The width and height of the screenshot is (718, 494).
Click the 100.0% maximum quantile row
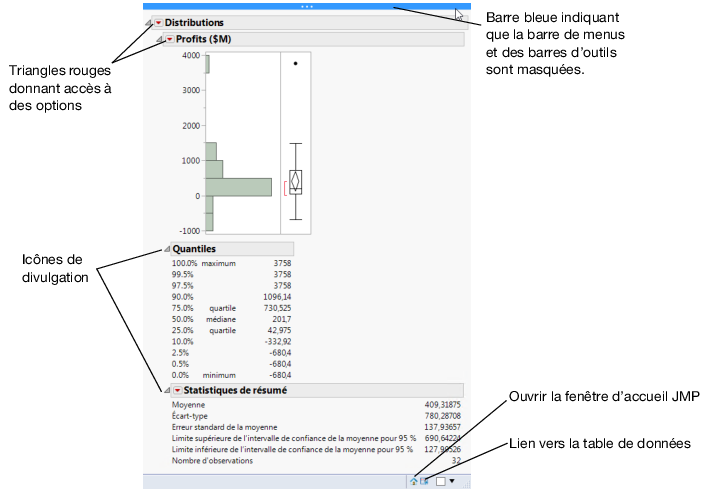231,263
